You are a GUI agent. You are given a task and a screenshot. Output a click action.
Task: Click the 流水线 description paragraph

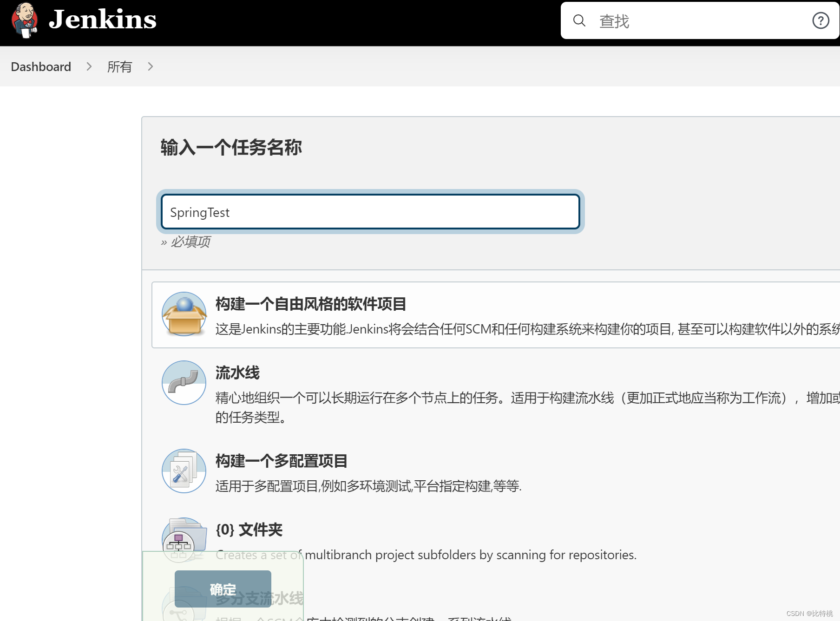coord(527,407)
